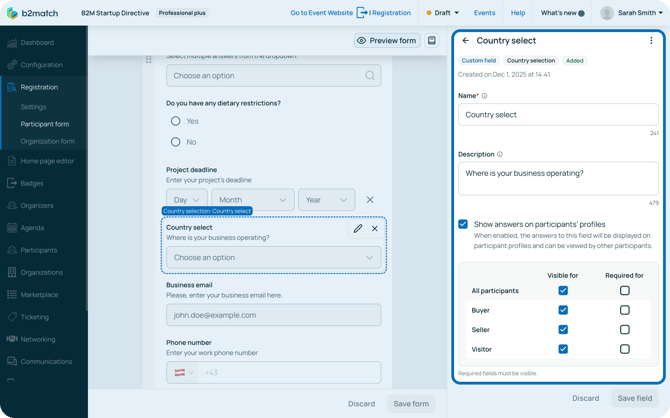Open Organization form in the sidebar

pos(47,141)
